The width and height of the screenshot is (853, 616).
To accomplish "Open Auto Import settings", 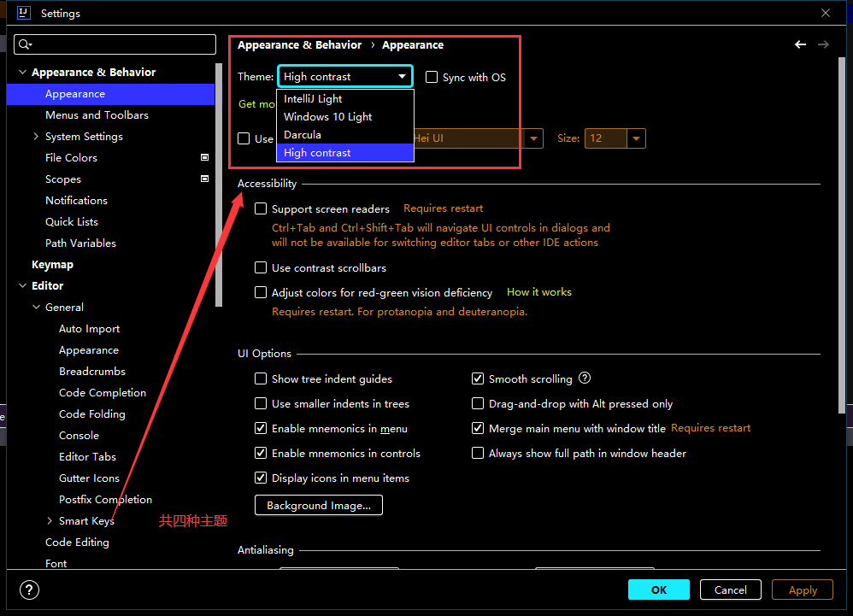I will 89,329.
